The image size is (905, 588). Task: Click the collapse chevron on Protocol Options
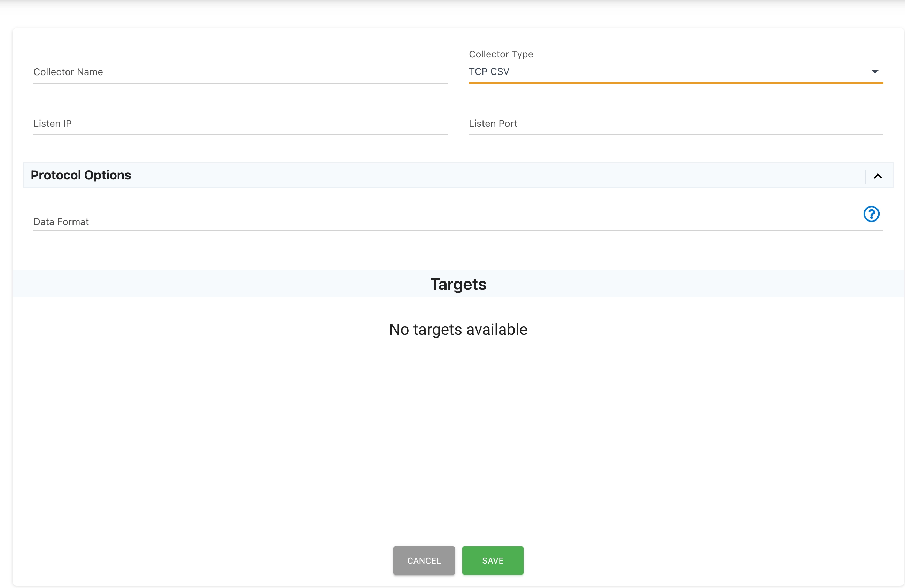point(877,176)
